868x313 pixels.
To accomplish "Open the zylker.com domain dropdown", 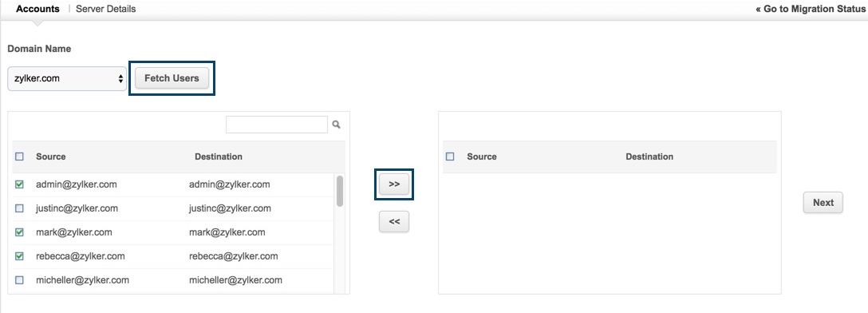I will [x=67, y=79].
